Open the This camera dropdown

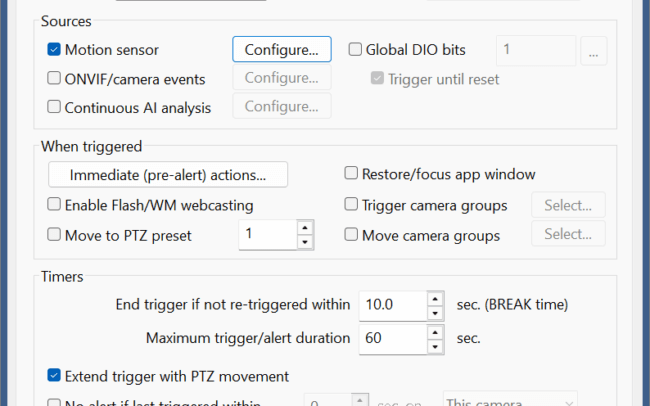[x=510, y=400]
